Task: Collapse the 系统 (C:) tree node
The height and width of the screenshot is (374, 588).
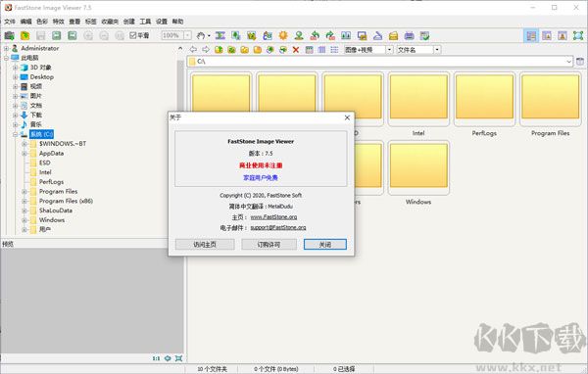Action: coord(16,134)
